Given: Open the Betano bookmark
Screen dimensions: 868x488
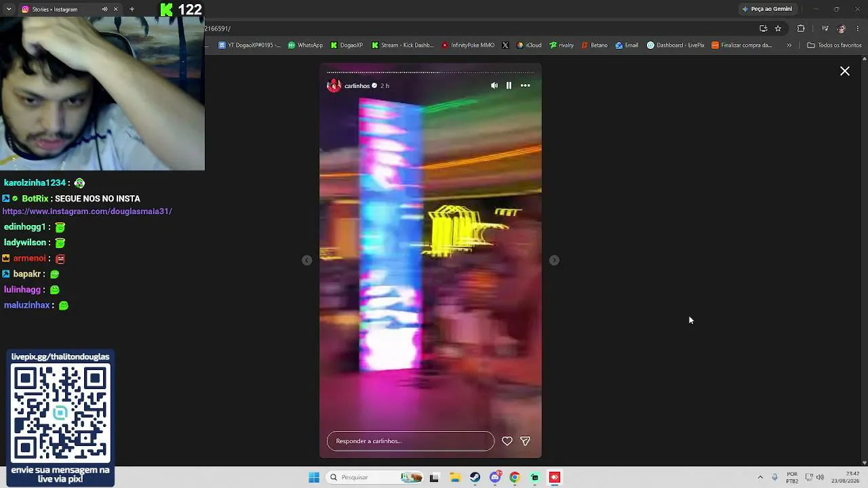Looking at the screenshot, I should [594, 45].
